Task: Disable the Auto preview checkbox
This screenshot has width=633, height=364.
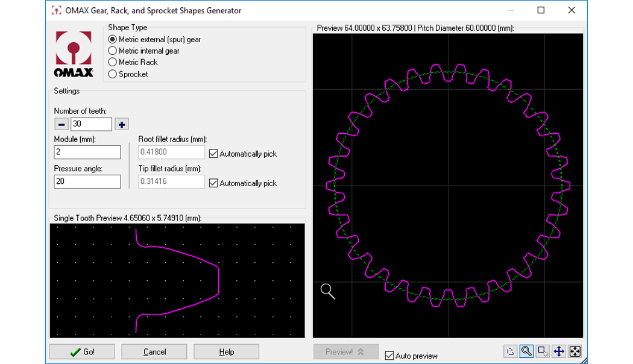Action: pyautogui.click(x=389, y=356)
